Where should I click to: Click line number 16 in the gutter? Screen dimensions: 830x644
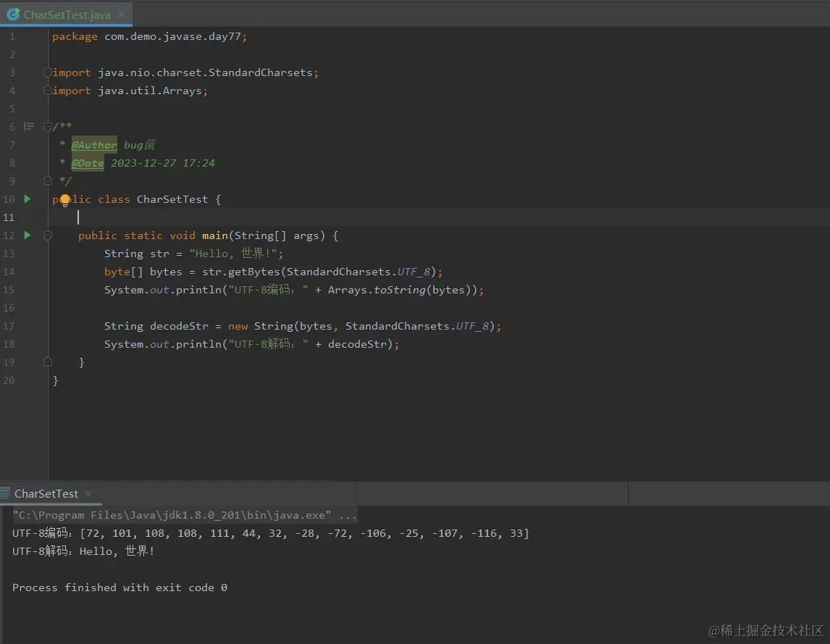point(9,308)
